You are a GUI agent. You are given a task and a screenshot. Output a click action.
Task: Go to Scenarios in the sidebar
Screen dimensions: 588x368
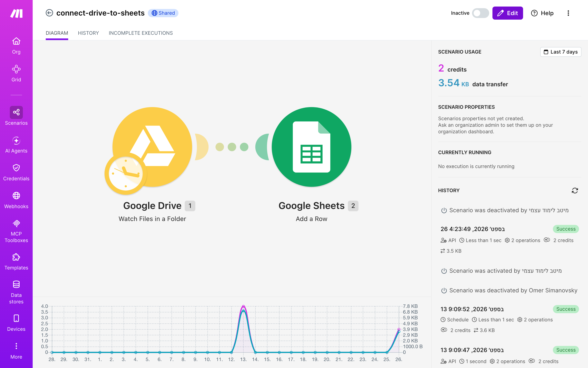coord(16,116)
